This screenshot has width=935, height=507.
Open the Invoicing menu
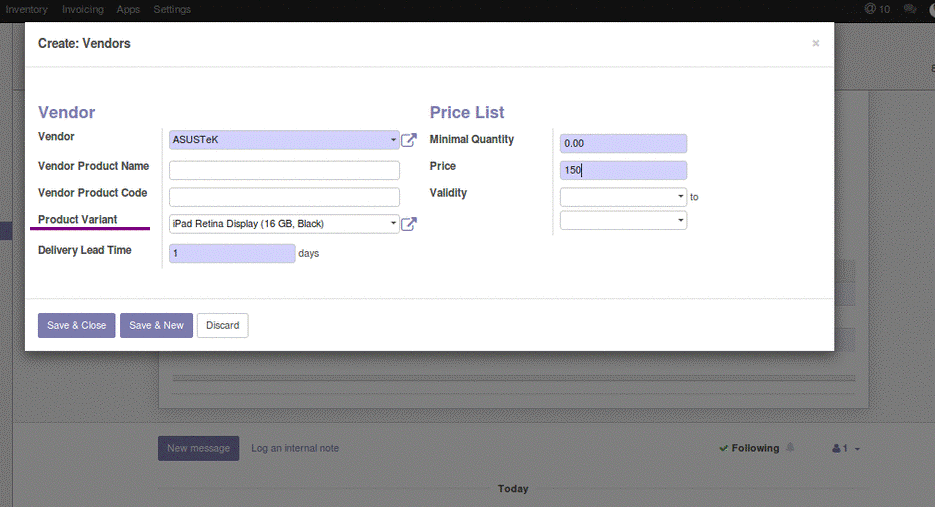click(83, 10)
